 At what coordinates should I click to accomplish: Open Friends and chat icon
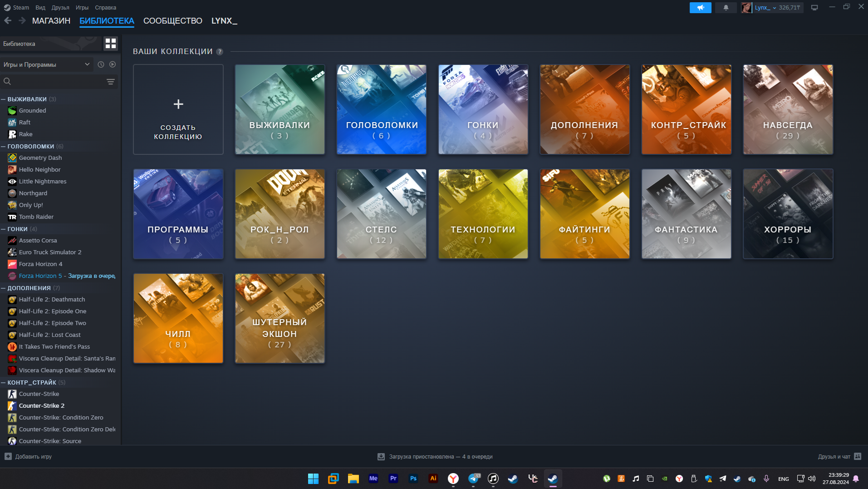click(x=858, y=456)
